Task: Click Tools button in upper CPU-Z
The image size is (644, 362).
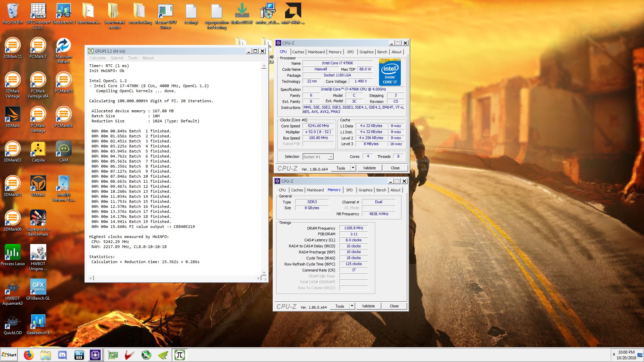Action: point(341,168)
